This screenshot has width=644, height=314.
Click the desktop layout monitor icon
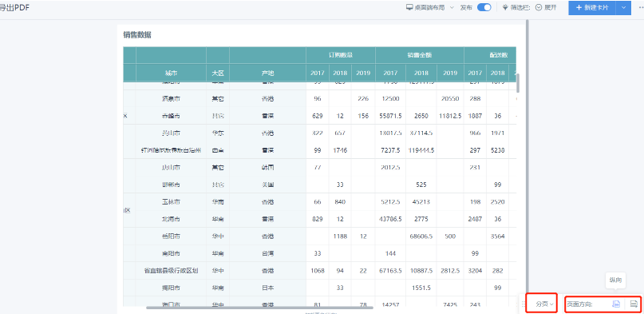pos(409,7)
